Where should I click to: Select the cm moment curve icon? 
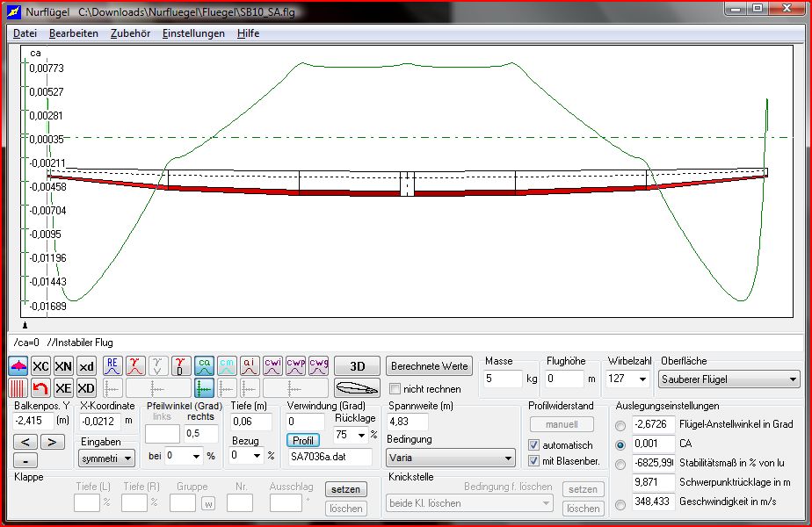[x=227, y=365]
